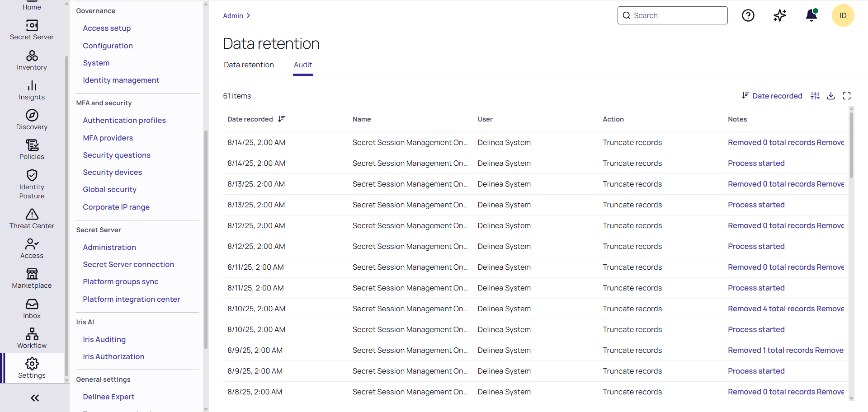The image size is (868, 412).
Task: Download the audit records list
Action: coord(831,96)
